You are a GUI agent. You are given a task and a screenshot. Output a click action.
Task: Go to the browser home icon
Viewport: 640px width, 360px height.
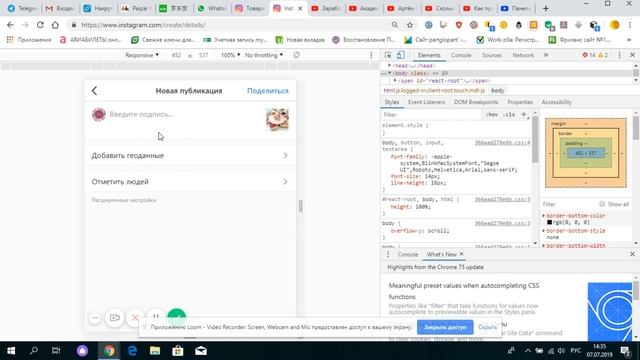55,25
